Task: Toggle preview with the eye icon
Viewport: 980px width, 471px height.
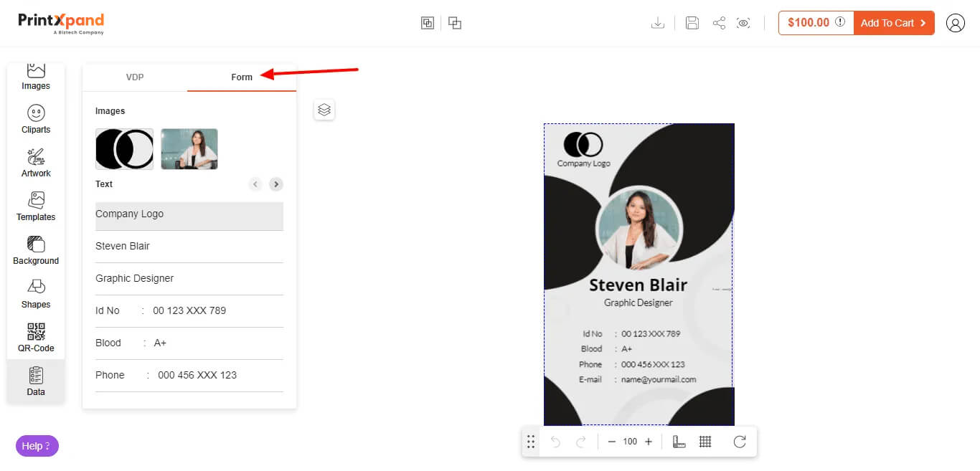Action: click(744, 23)
